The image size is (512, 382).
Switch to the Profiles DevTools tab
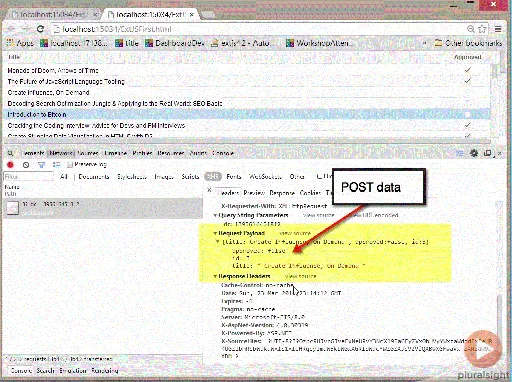(142, 153)
